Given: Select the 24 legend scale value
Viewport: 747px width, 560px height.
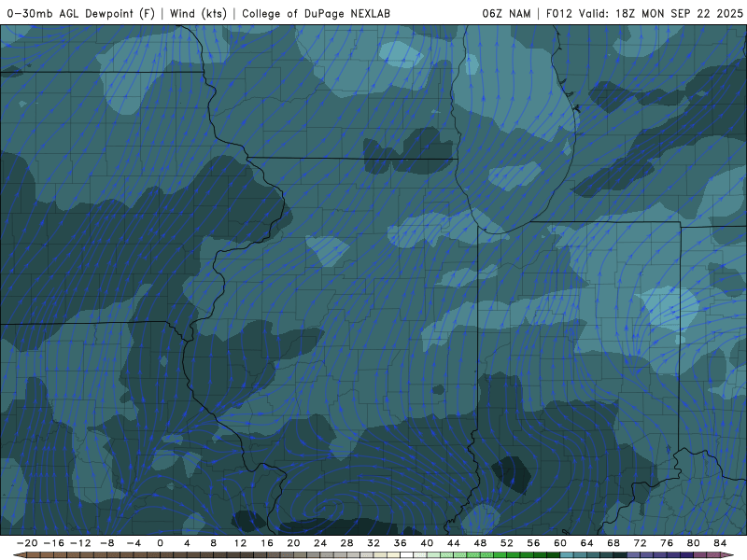Looking at the screenshot, I should point(320,543).
